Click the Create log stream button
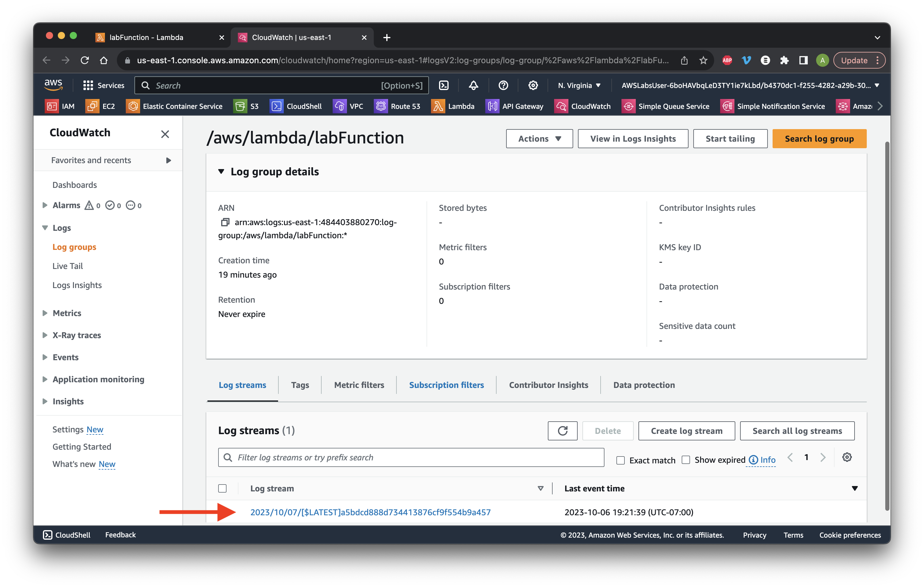This screenshot has height=588, width=924. pos(686,431)
